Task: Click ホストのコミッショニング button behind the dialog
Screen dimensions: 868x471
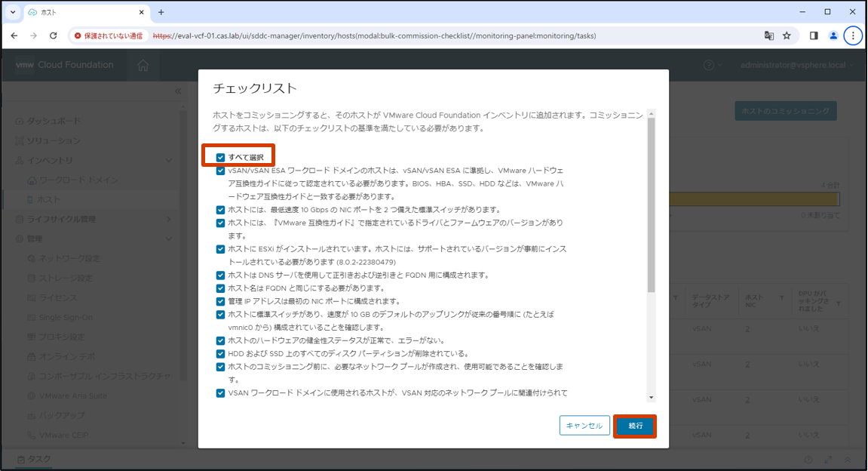Action: point(786,111)
